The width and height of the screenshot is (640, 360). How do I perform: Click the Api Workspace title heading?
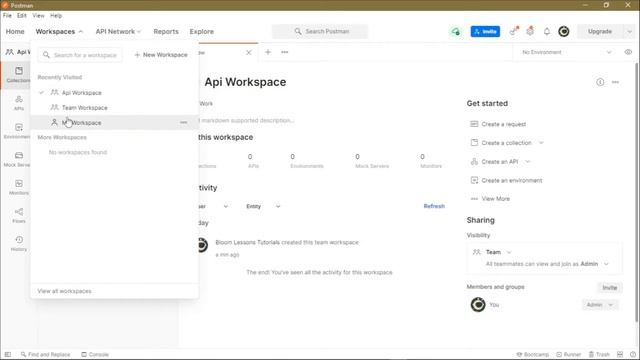tap(245, 82)
